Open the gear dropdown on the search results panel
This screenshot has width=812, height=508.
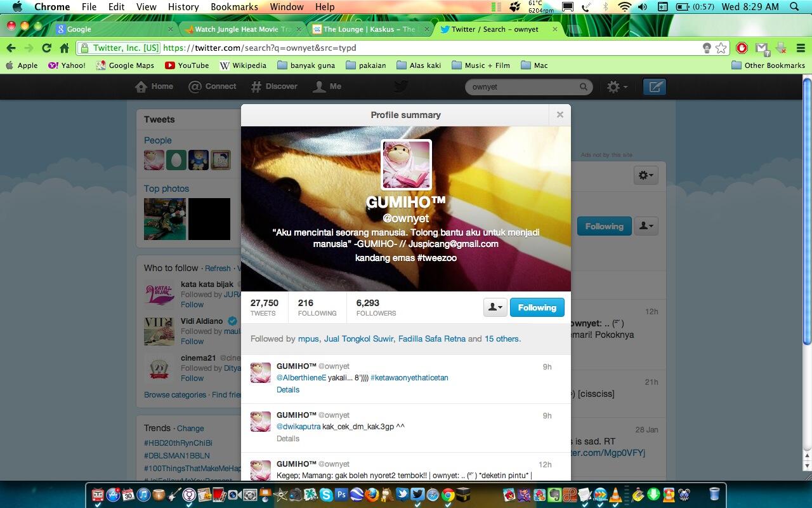coord(646,175)
